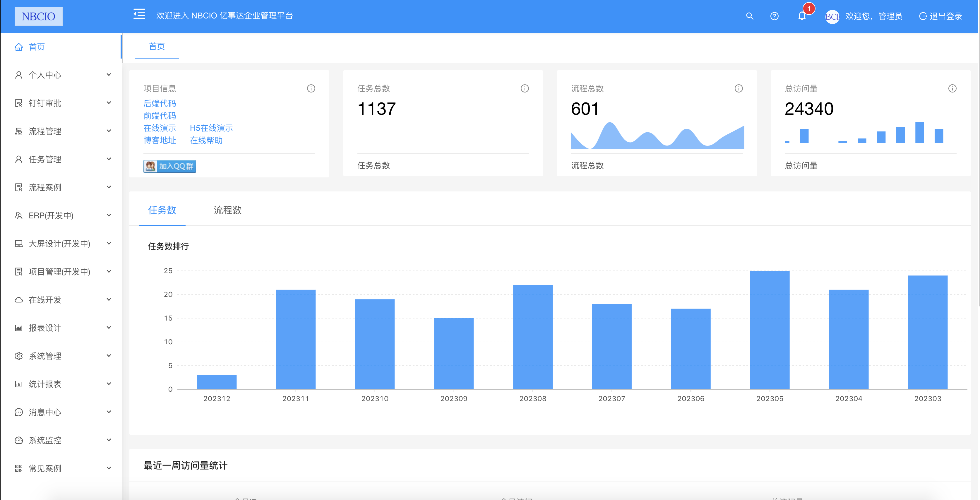Image resolution: width=980 pixels, height=500 pixels.
Task: Click the info icon on 流程总数 card
Action: click(x=739, y=88)
